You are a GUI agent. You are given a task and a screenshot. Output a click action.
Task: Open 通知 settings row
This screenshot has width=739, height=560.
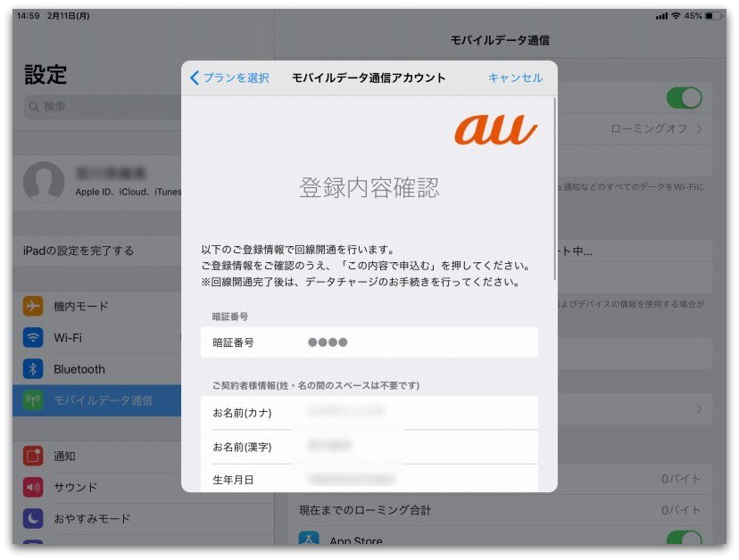point(144,456)
